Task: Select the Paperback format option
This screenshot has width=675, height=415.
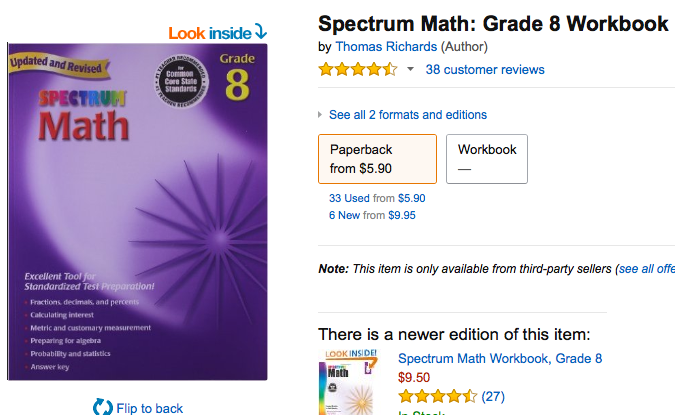Action: pos(378,159)
